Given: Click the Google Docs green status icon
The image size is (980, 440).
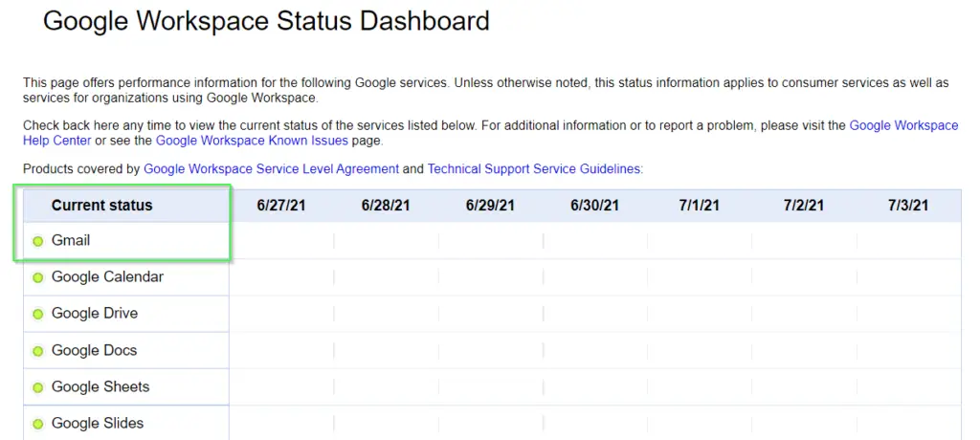Looking at the screenshot, I should (x=38, y=351).
